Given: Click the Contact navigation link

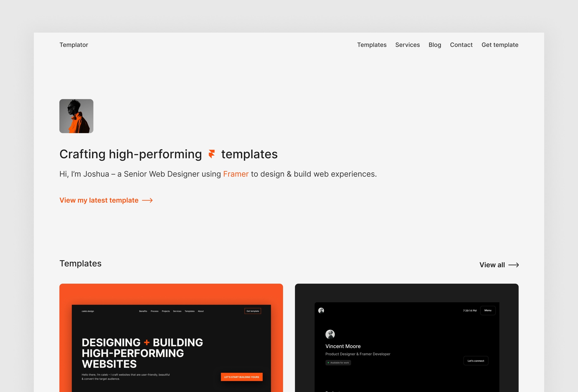Looking at the screenshot, I should [461, 45].
